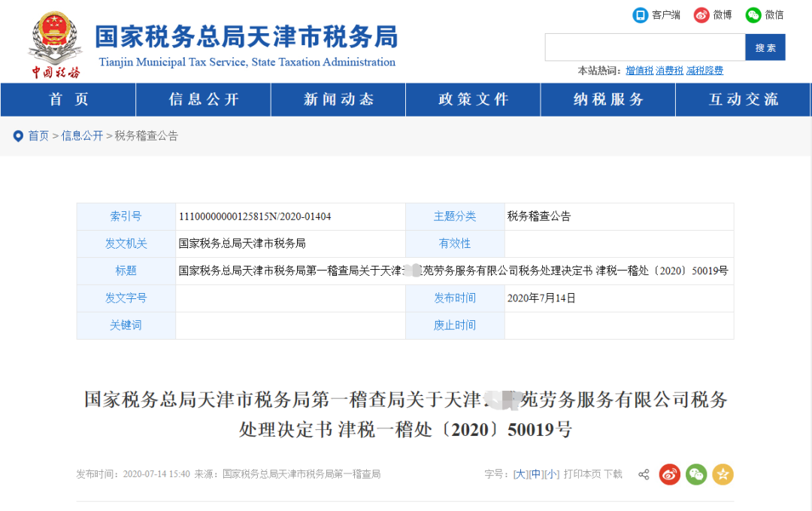Viewport: 812px width, 511px height.
Task: Click the 下载 download link
Action: 614,474
